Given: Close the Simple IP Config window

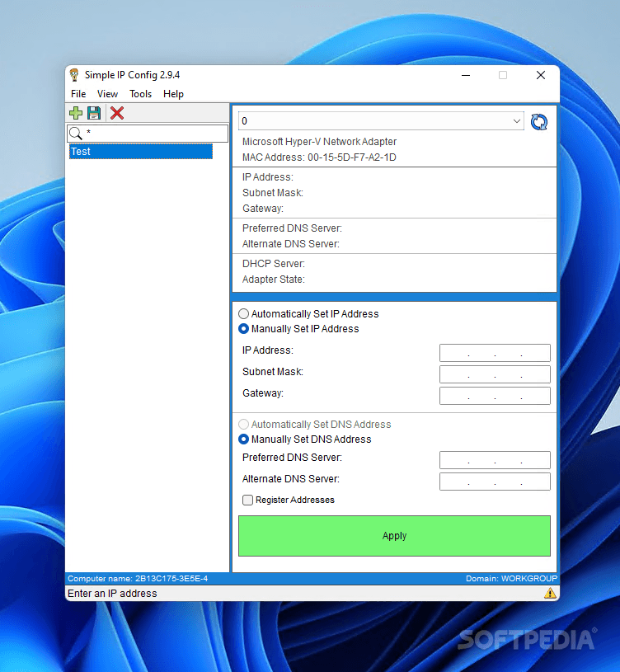Looking at the screenshot, I should tap(541, 75).
